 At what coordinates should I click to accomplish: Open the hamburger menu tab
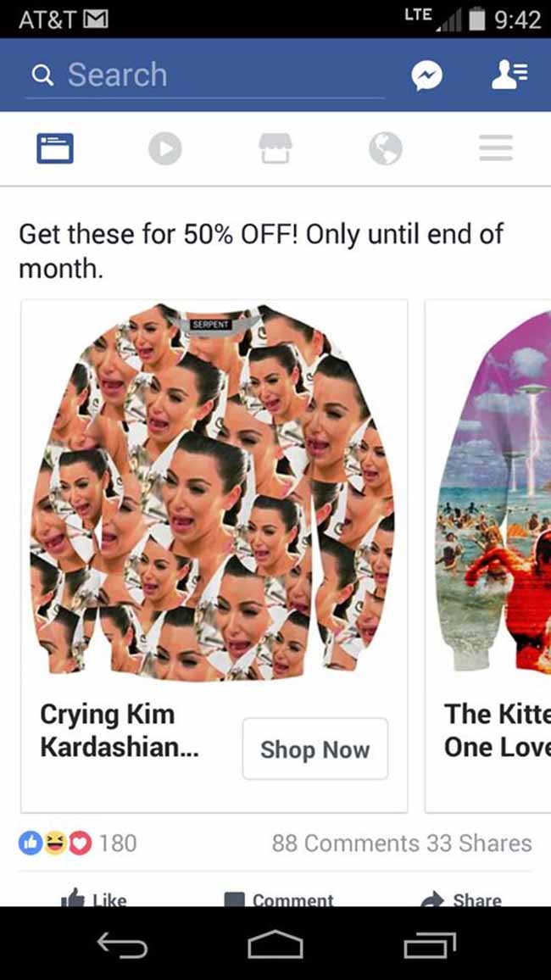pyautogui.click(x=496, y=148)
